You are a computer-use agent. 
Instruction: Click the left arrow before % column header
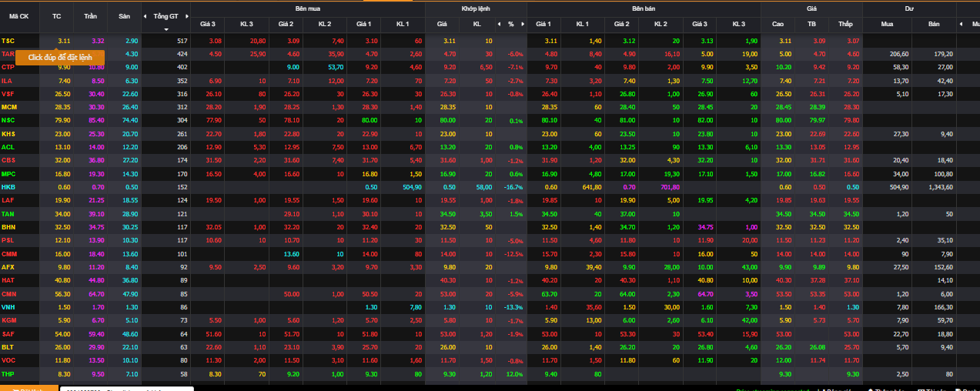pos(498,24)
